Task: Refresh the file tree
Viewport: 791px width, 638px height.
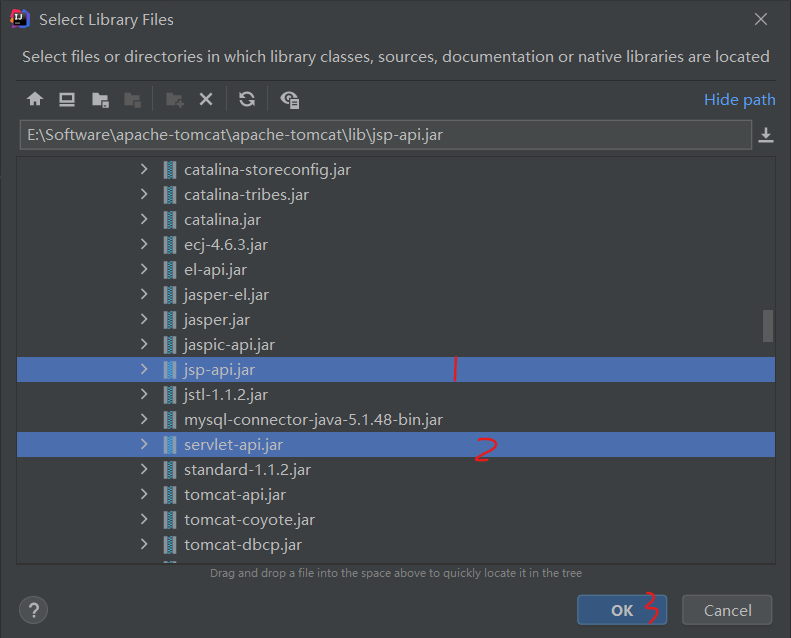Action: (247, 99)
